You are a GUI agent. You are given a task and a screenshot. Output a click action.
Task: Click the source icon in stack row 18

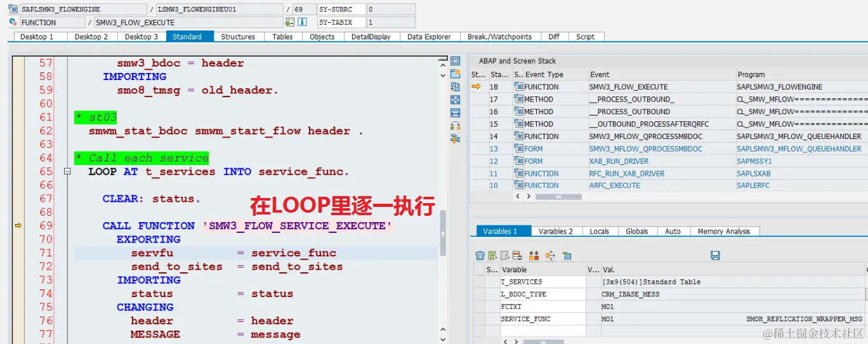click(518, 87)
